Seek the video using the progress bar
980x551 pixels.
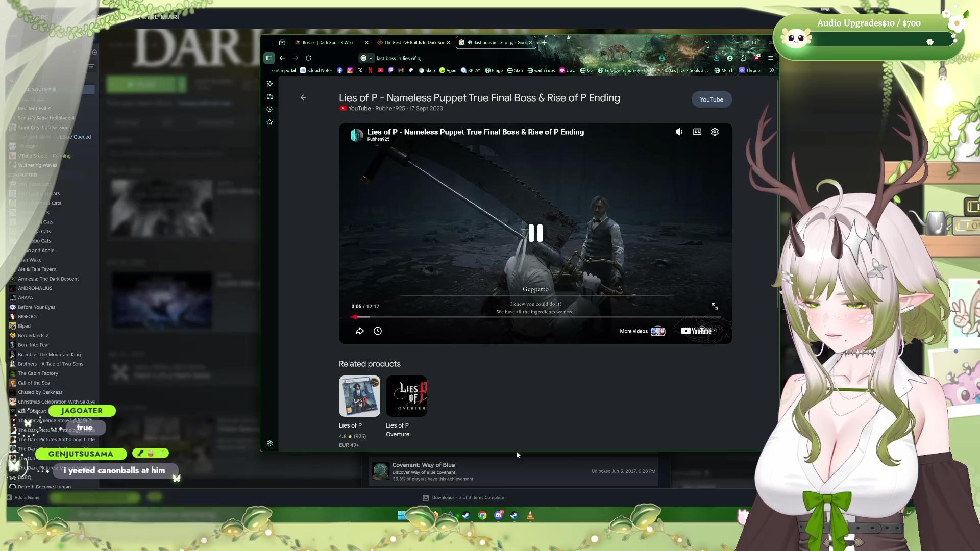[535, 317]
